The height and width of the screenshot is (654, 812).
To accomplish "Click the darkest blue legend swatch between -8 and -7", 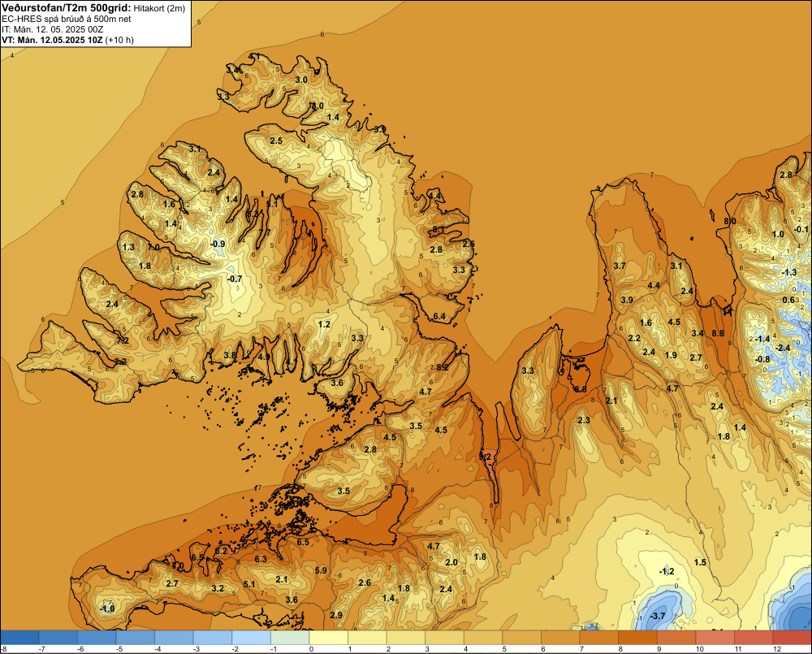I will (x=19, y=637).
